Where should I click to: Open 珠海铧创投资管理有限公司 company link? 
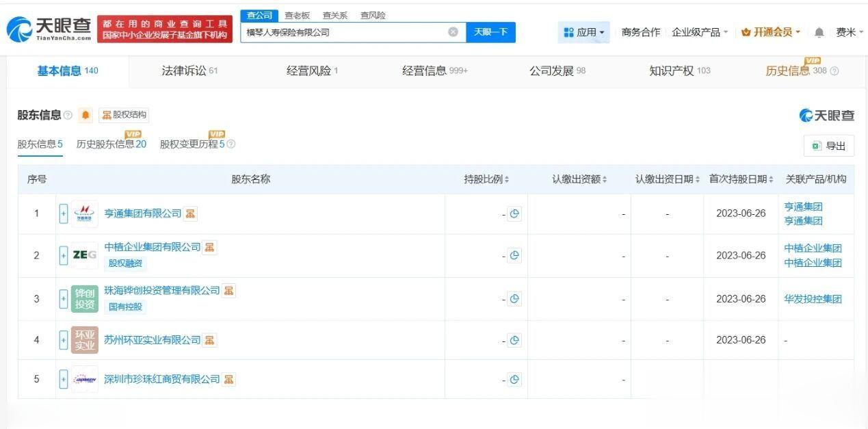pyautogui.click(x=162, y=290)
